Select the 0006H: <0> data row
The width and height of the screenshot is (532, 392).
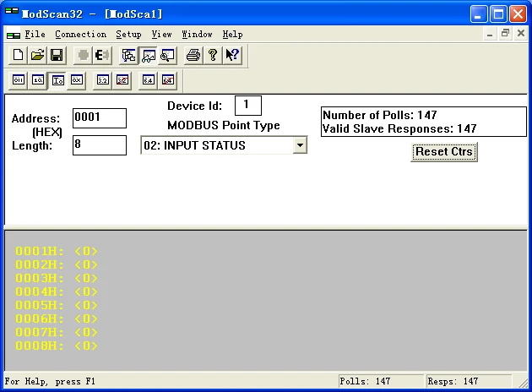coord(57,319)
